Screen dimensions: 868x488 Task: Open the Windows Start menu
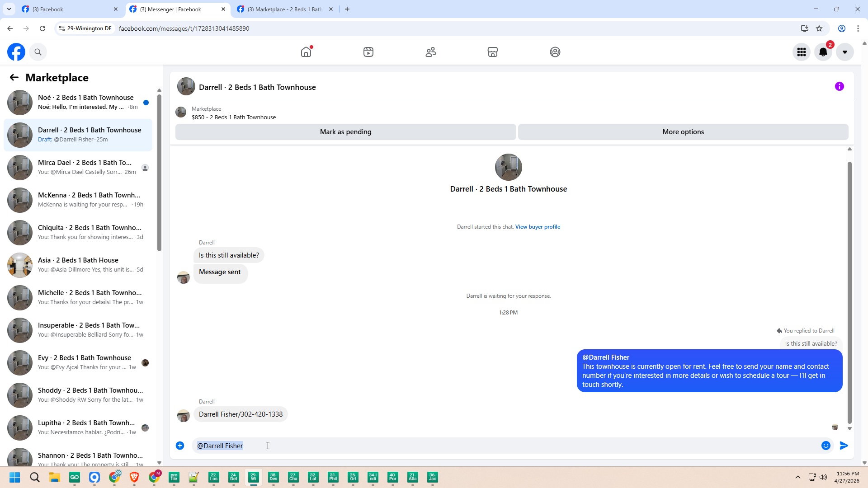click(x=15, y=477)
